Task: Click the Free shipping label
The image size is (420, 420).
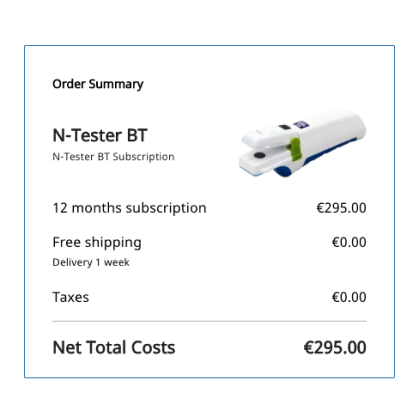Action: click(x=97, y=242)
